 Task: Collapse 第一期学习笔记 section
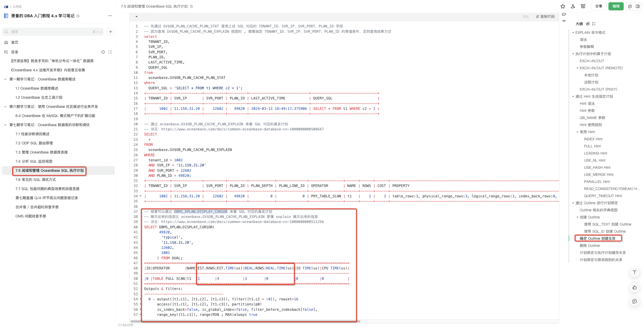click(5, 79)
